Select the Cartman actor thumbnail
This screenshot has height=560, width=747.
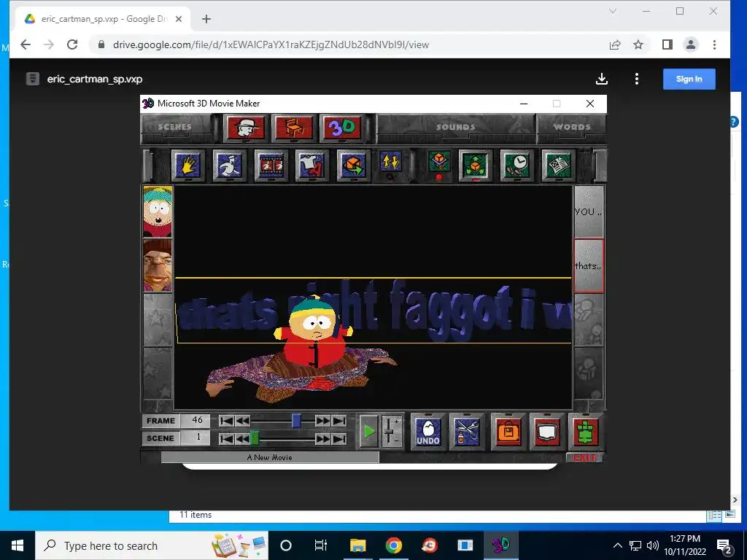pyautogui.click(x=158, y=211)
